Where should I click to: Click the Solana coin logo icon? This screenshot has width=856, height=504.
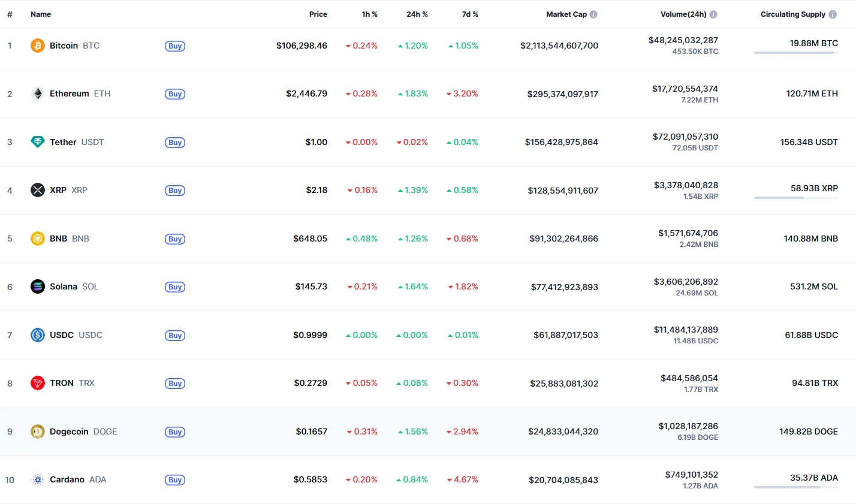[x=38, y=286]
